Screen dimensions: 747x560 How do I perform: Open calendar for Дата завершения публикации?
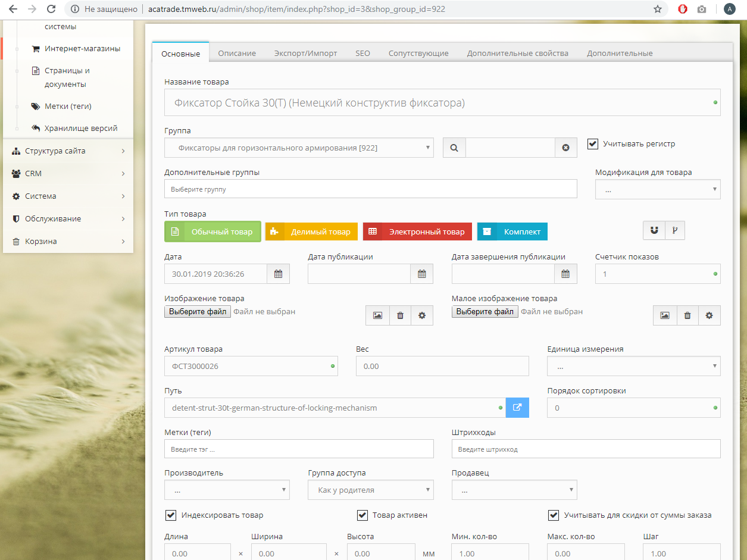565,274
